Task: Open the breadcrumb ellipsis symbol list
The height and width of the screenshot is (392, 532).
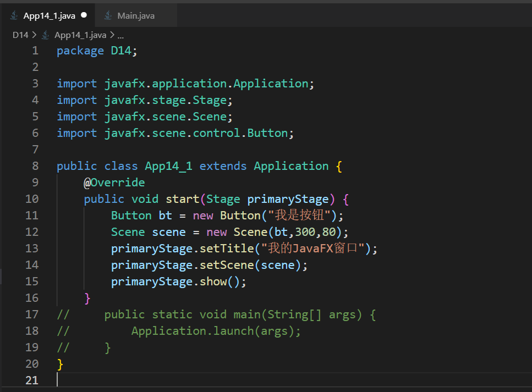Action: (120, 35)
